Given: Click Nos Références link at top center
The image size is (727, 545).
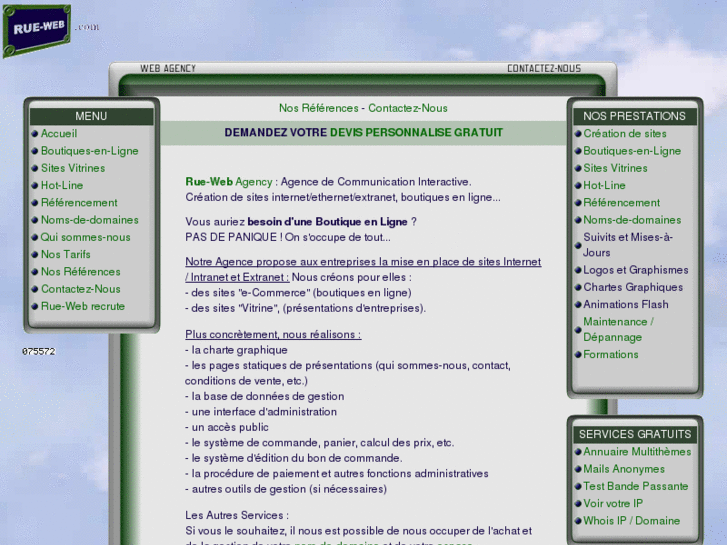Looking at the screenshot, I should point(319,108).
